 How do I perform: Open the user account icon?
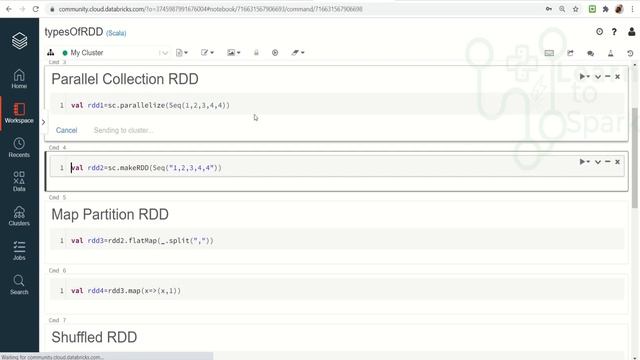coord(631,32)
